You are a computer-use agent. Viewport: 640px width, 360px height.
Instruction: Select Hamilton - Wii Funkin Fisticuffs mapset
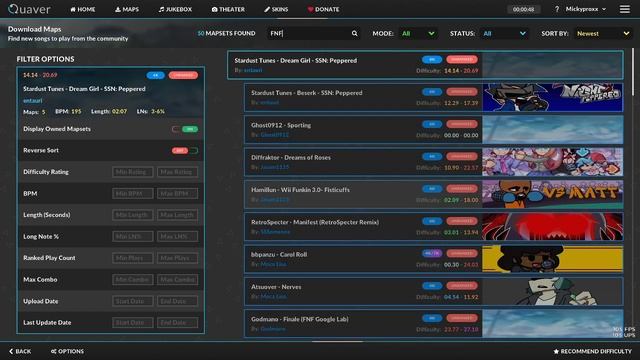(x=433, y=194)
